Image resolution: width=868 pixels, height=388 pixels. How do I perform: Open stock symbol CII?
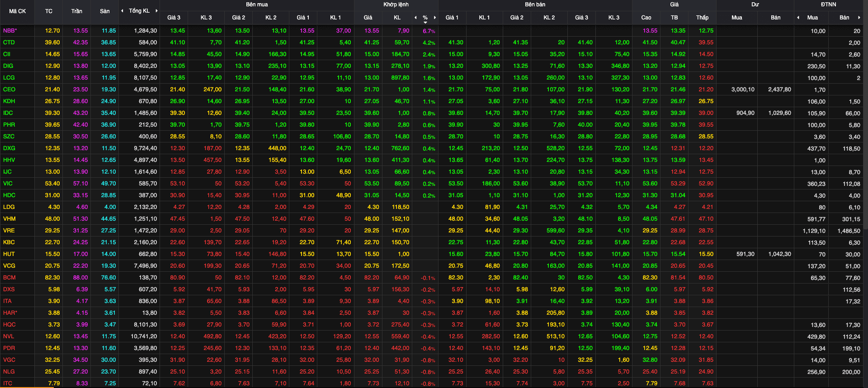[x=7, y=54]
